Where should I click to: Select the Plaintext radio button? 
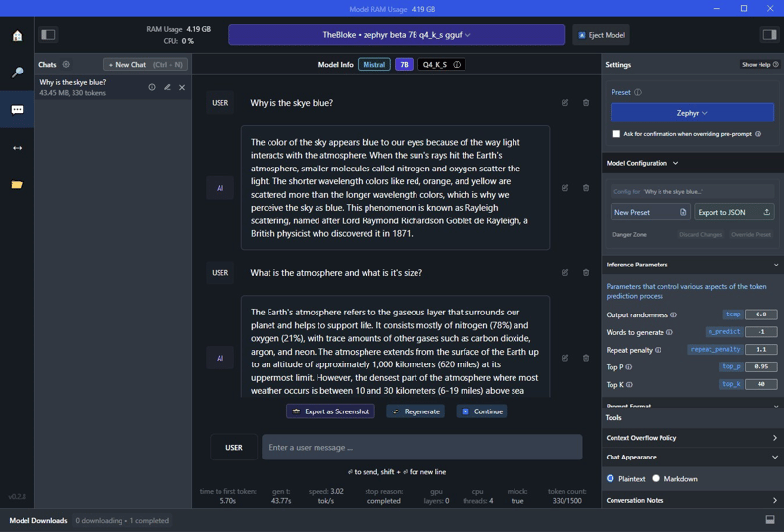tap(611, 479)
